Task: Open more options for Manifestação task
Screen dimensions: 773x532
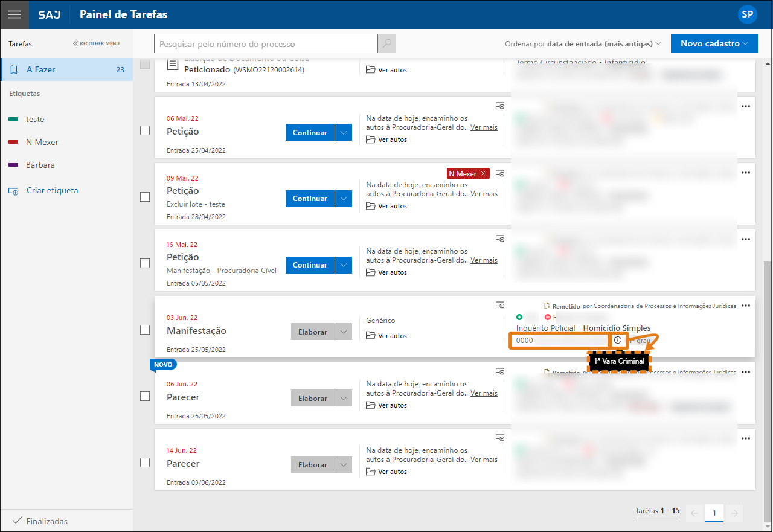Action: (746, 306)
